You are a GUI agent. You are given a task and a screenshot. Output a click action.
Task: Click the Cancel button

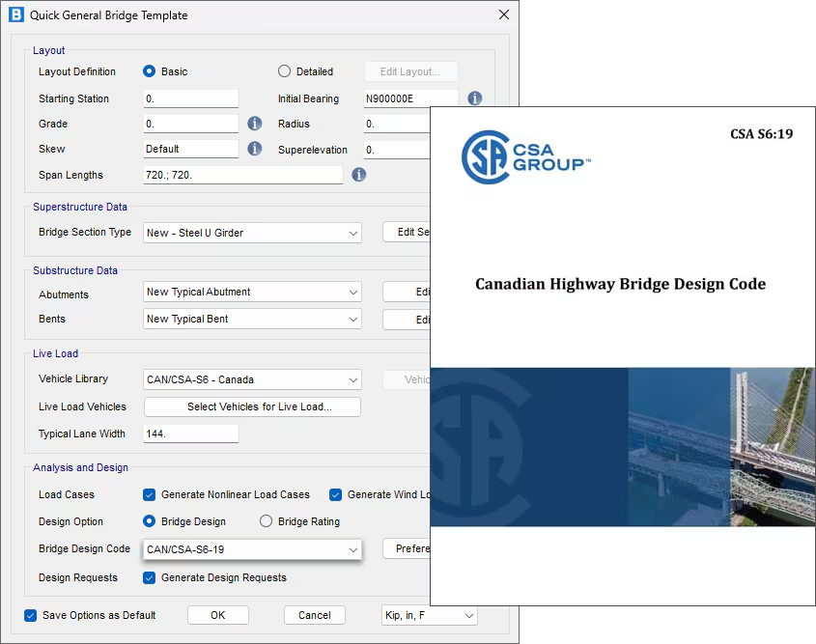[x=315, y=615]
